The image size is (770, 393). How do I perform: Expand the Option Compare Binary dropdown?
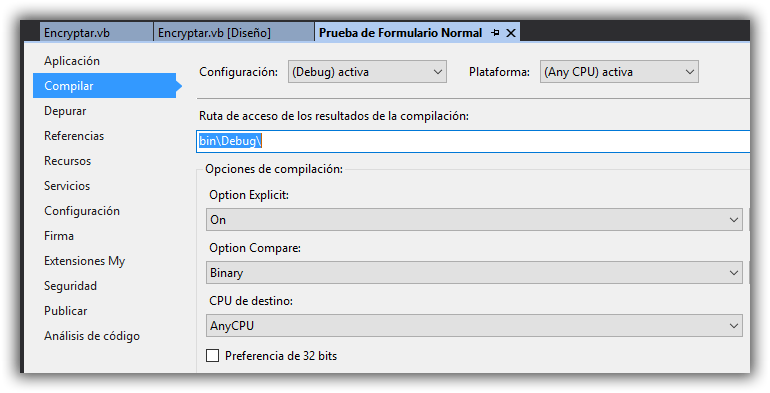(474, 273)
